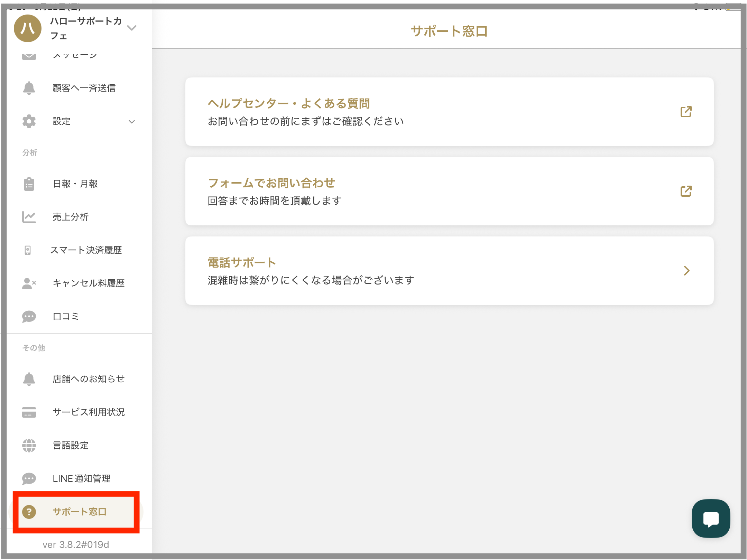Open the ハローサポートカフェ store dropdown
The image size is (747, 560).
[x=132, y=28]
